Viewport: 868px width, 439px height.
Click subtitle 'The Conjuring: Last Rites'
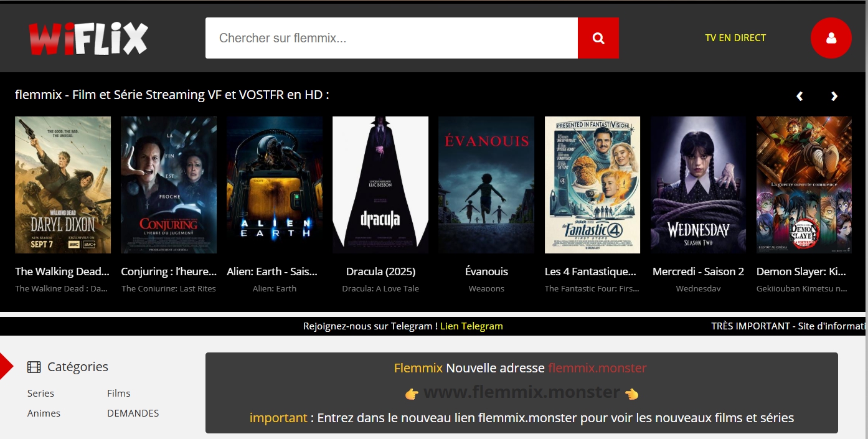(x=169, y=288)
